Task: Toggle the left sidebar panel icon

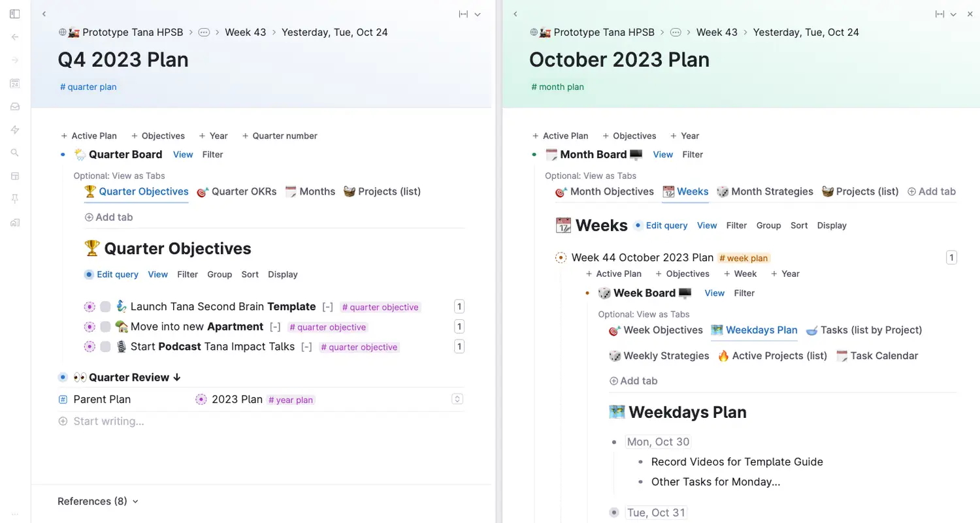Action: tap(15, 14)
